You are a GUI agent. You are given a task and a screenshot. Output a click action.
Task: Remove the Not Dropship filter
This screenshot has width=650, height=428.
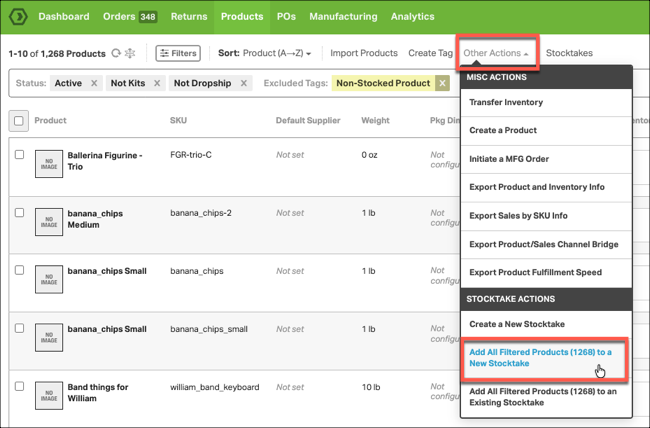[x=244, y=83]
